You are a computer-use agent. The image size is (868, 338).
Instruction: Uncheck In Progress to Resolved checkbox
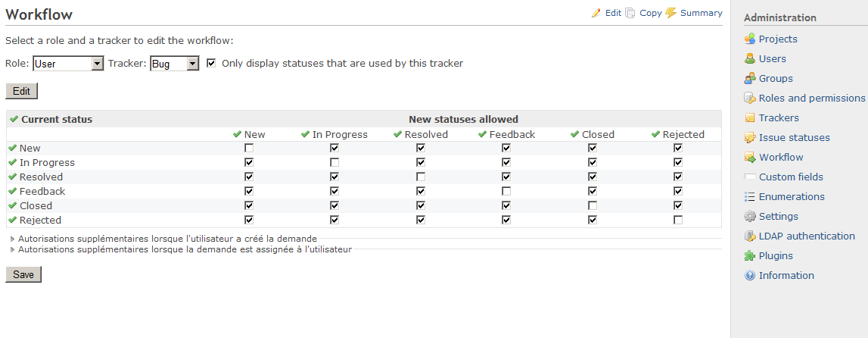421,162
